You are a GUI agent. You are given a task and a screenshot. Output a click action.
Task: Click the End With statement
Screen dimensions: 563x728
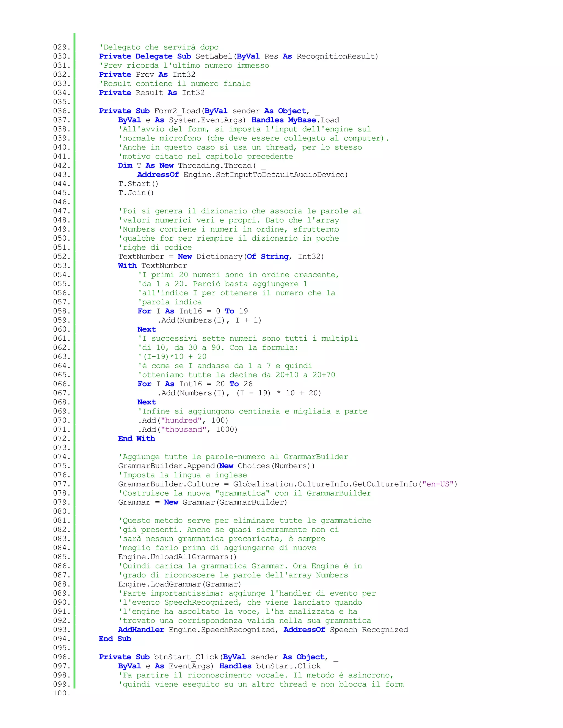137,439
